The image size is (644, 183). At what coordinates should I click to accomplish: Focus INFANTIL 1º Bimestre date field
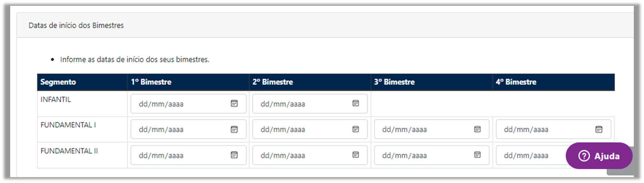[188, 104]
